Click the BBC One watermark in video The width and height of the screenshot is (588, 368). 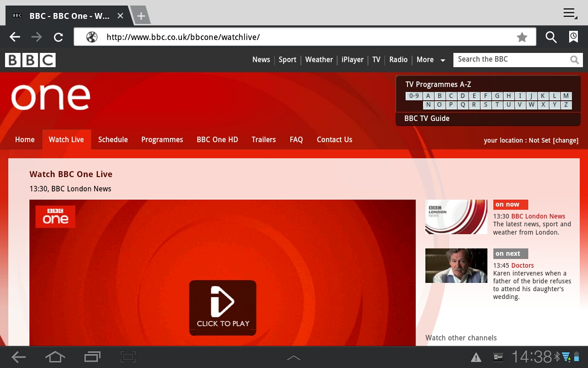pos(56,217)
